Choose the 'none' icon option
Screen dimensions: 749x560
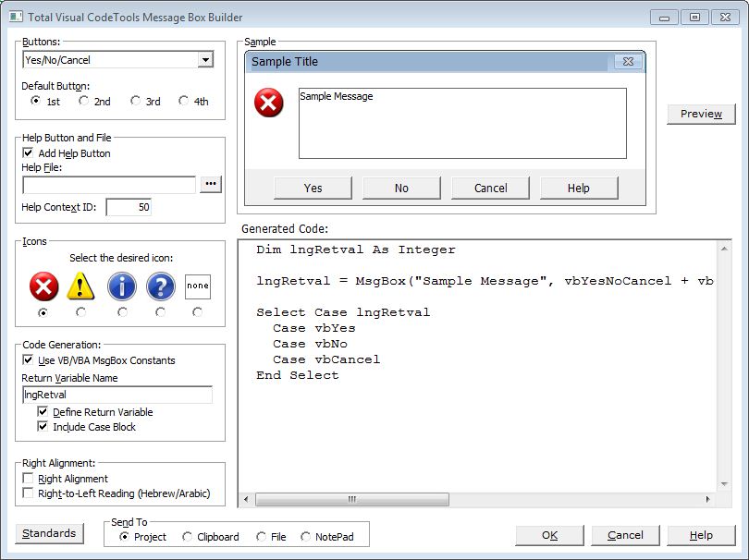[x=198, y=286]
